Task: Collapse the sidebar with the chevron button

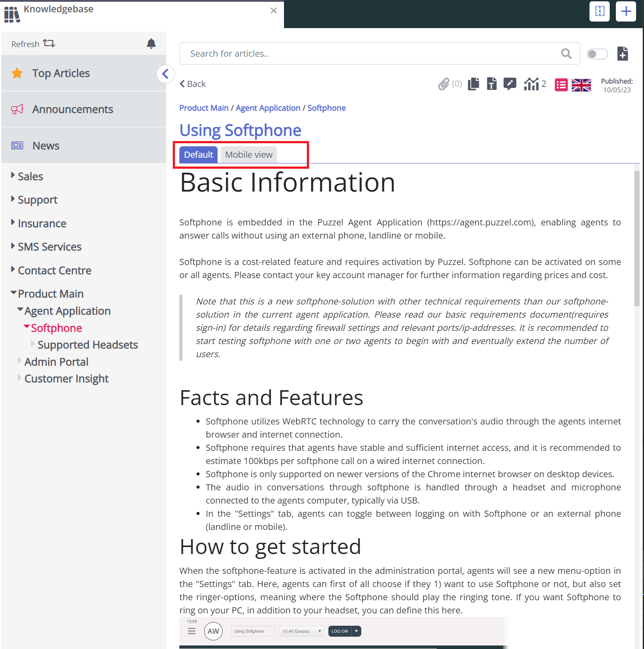Action: 165,74
